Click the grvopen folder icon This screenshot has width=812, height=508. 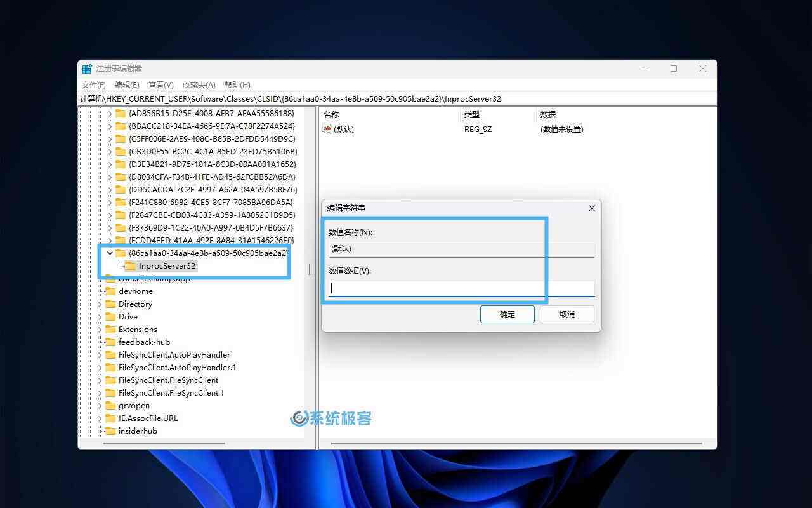coord(111,405)
